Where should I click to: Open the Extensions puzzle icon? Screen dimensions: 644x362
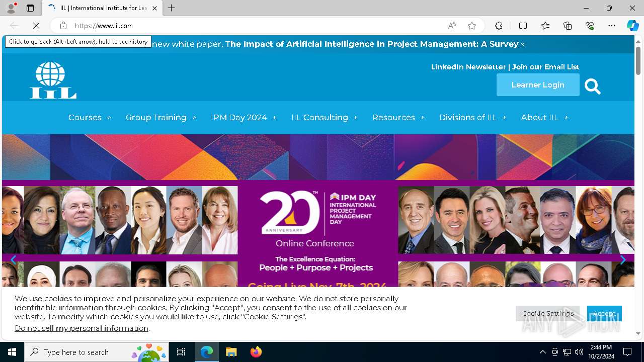coord(499,26)
